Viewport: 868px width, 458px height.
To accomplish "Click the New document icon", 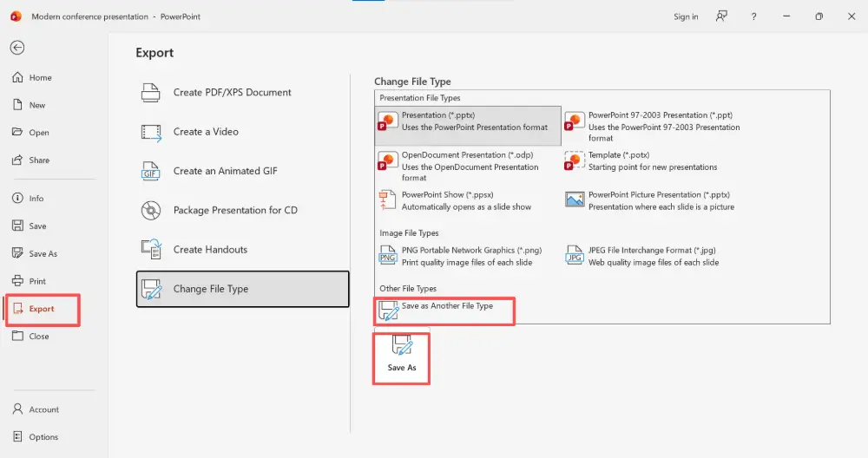I will 17,105.
